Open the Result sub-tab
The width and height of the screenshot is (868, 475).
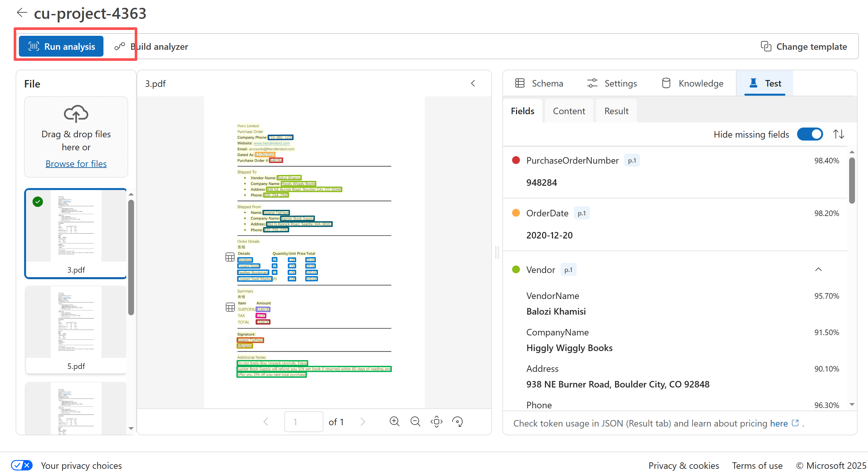pyautogui.click(x=616, y=111)
